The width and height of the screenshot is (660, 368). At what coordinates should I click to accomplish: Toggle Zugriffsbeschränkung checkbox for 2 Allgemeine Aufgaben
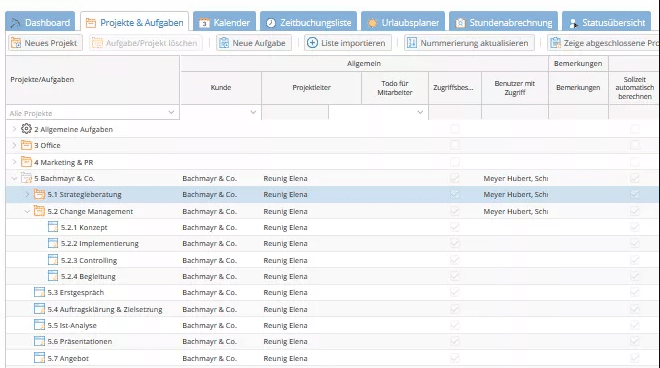point(455,129)
